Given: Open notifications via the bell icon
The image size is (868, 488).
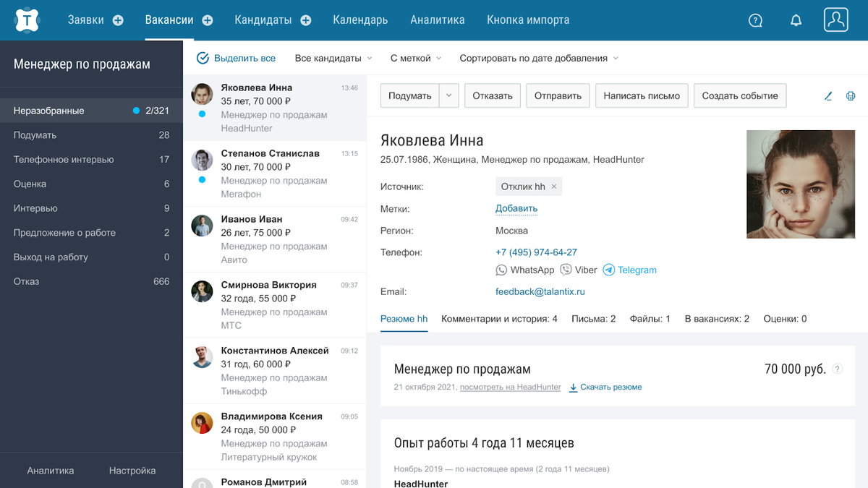Looking at the screenshot, I should click(796, 20).
